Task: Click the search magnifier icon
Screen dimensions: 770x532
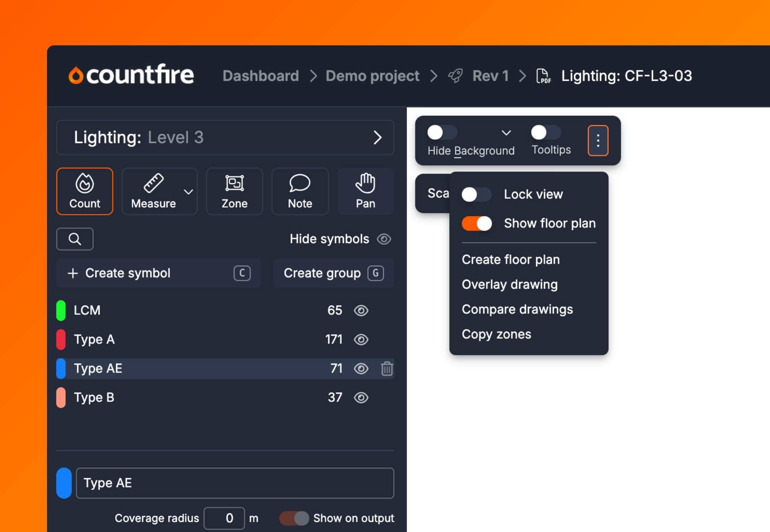Action: tap(75, 239)
